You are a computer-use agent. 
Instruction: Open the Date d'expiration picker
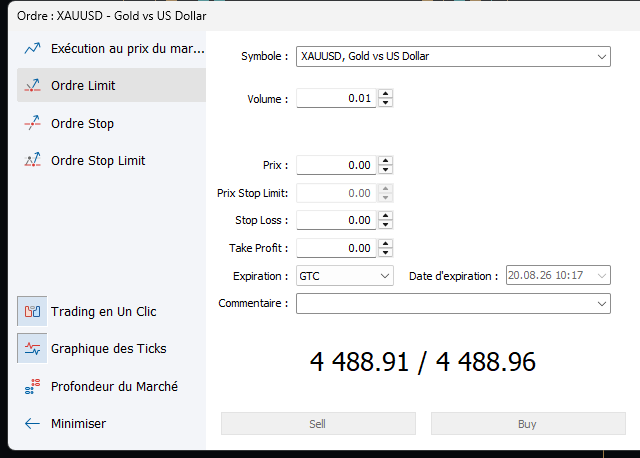tap(558, 276)
